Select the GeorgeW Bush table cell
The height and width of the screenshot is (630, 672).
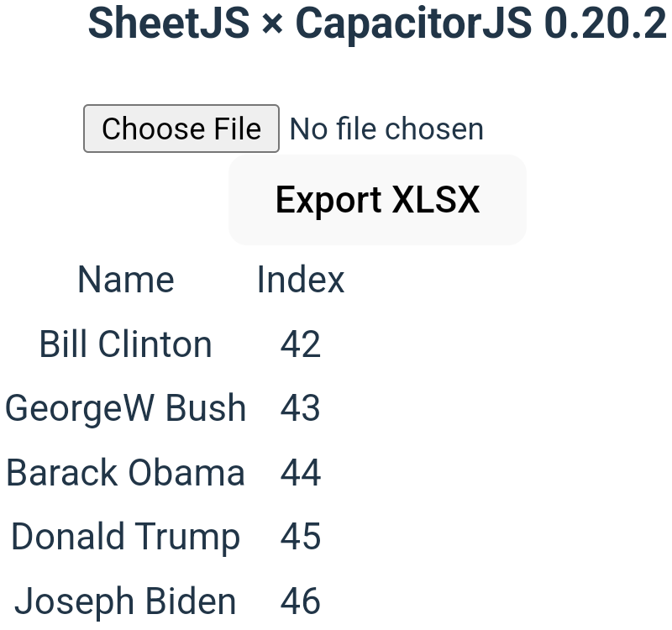[126, 408]
